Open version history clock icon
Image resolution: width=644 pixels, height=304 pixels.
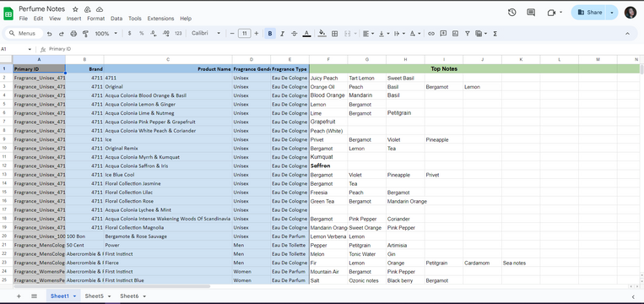pyautogui.click(x=511, y=13)
